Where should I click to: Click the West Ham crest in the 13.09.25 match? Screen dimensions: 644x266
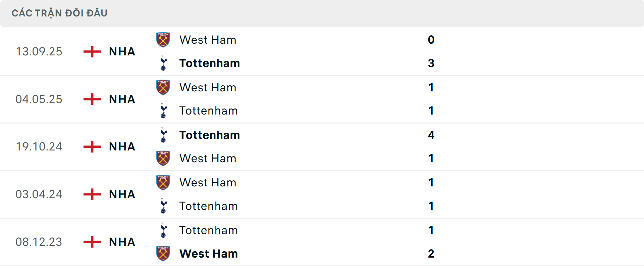(x=163, y=39)
